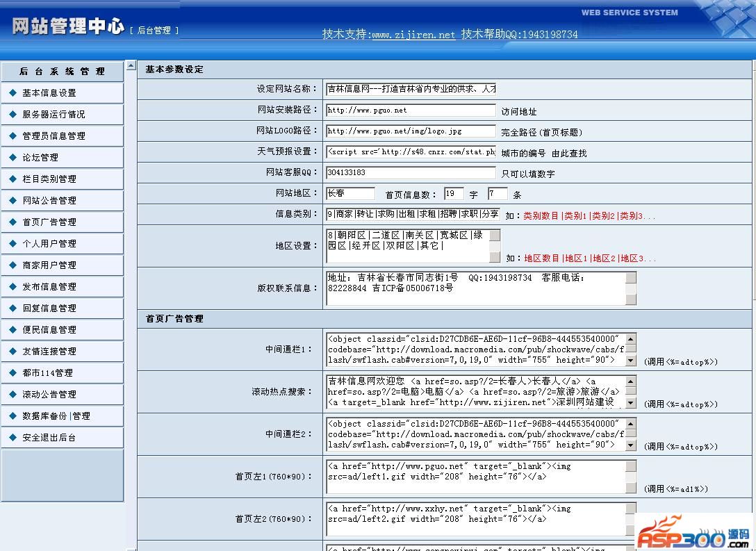This screenshot has height=551, width=756.
Task: Open 发布信息管理
Action: click(49, 287)
